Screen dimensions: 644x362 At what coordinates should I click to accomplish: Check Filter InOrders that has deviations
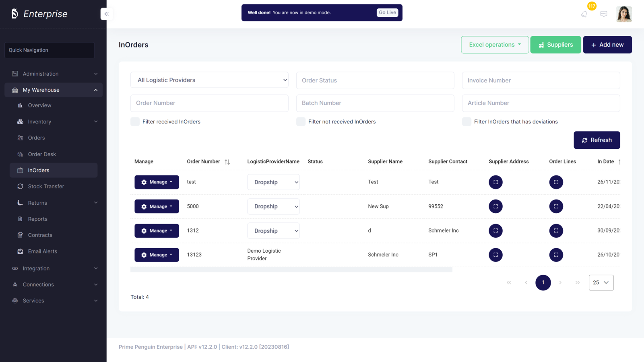(x=466, y=121)
